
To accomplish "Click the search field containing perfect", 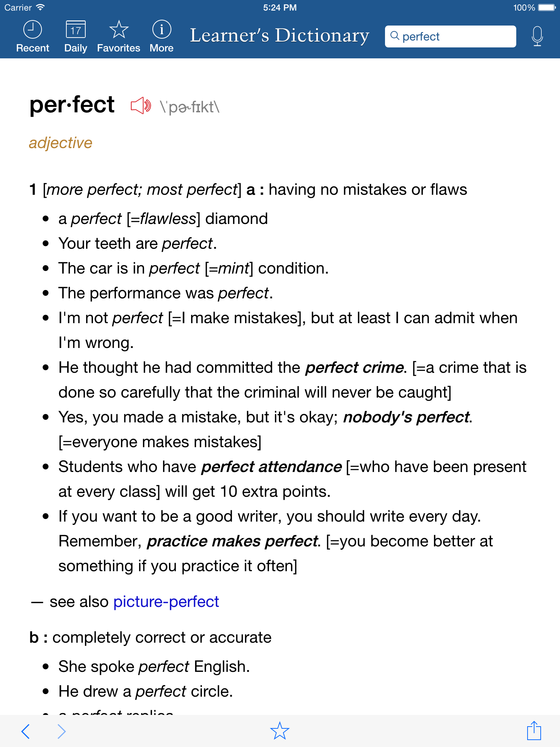I will pos(450,36).
